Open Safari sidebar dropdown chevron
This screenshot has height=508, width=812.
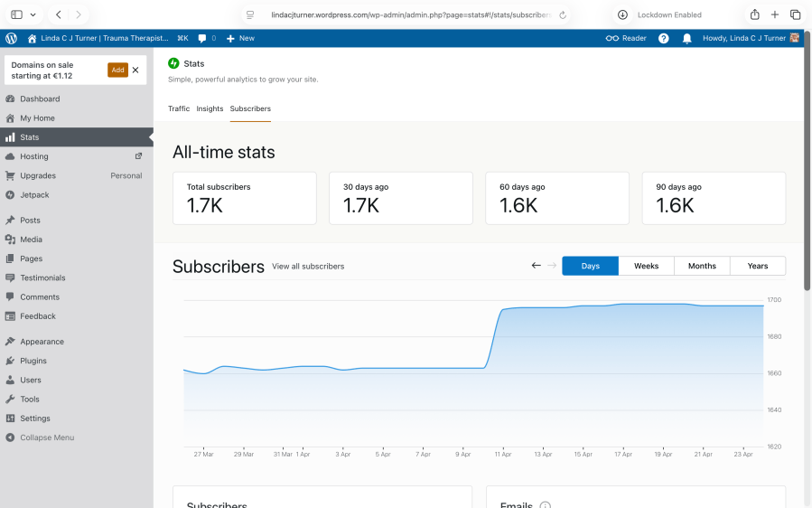pyautogui.click(x=33, y=14)
